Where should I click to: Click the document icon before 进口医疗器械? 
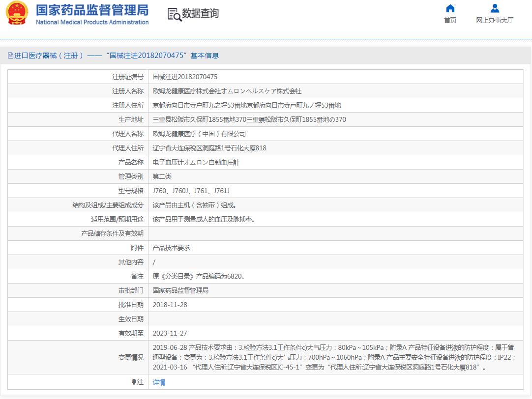10,55
